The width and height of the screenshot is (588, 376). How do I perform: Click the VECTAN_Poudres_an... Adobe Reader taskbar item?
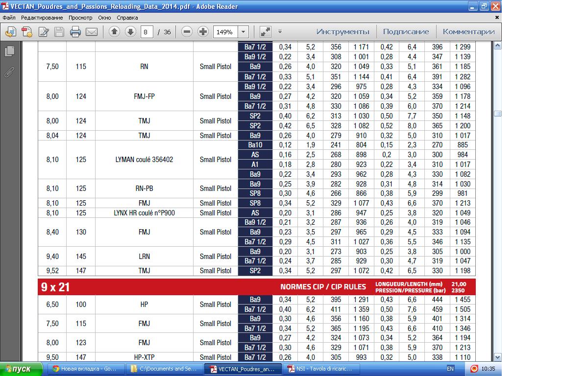pyautogui.click(x=244, y=369)
